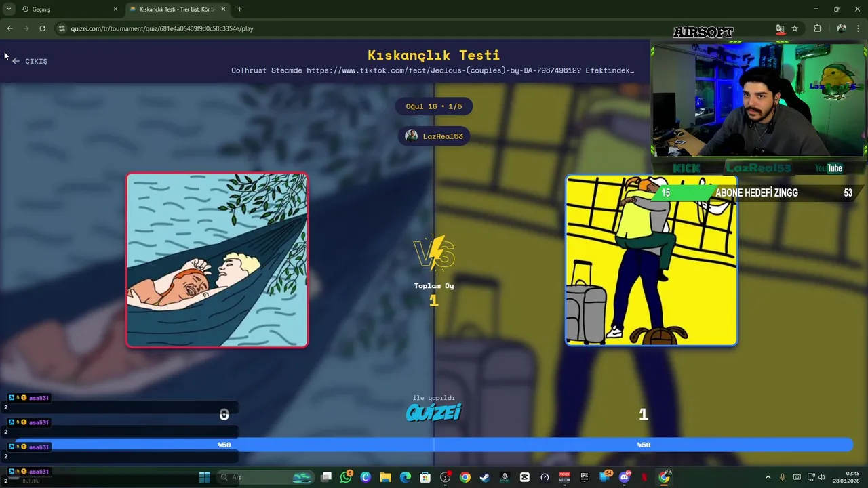Open Steam from taskbar
This screenshot has width=868, height=488.
[484, 477]
